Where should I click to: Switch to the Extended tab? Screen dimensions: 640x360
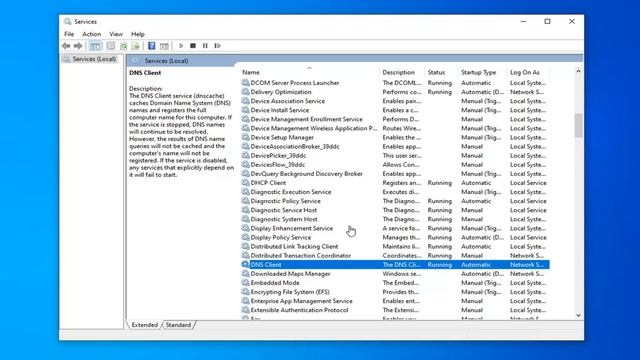coord(144,325)
